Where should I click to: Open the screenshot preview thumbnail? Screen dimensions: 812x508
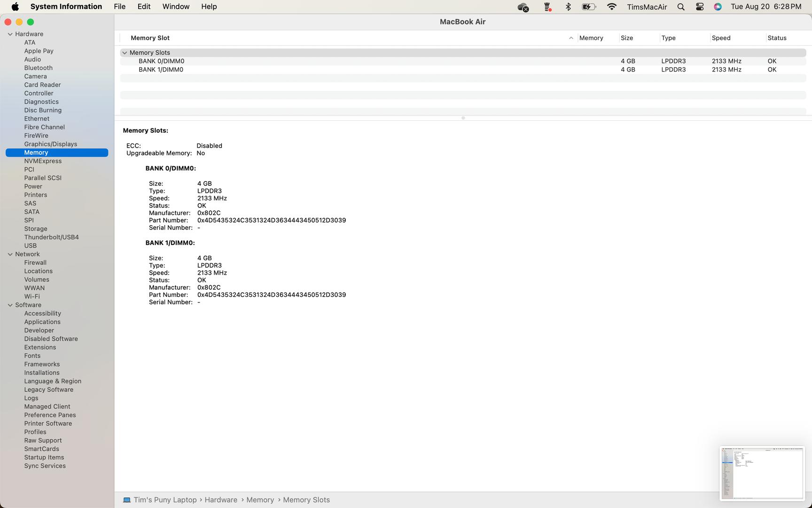(x=762, y=473)
